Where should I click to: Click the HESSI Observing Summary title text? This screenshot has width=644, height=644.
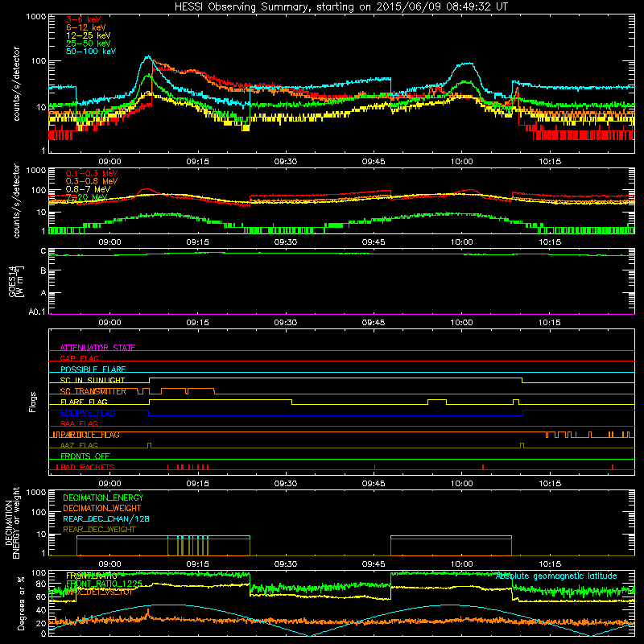(x=341, y=7)
